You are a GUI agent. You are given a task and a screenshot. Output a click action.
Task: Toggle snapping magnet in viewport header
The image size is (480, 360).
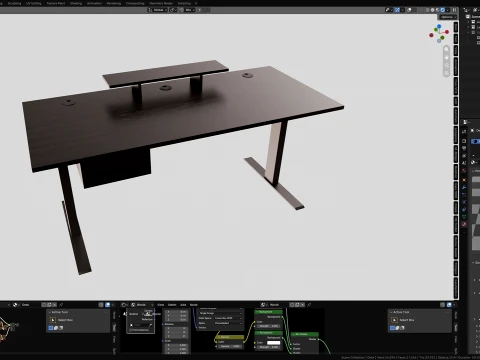[x=181, y=10]
